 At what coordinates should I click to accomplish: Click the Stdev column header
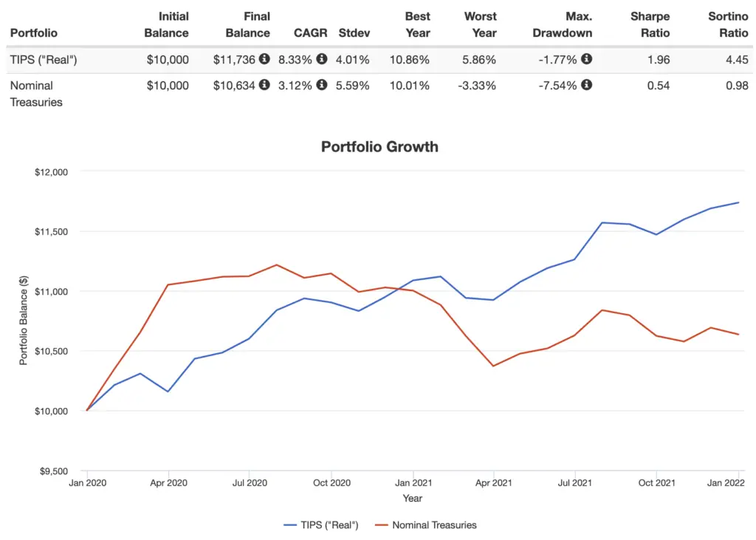354,33
